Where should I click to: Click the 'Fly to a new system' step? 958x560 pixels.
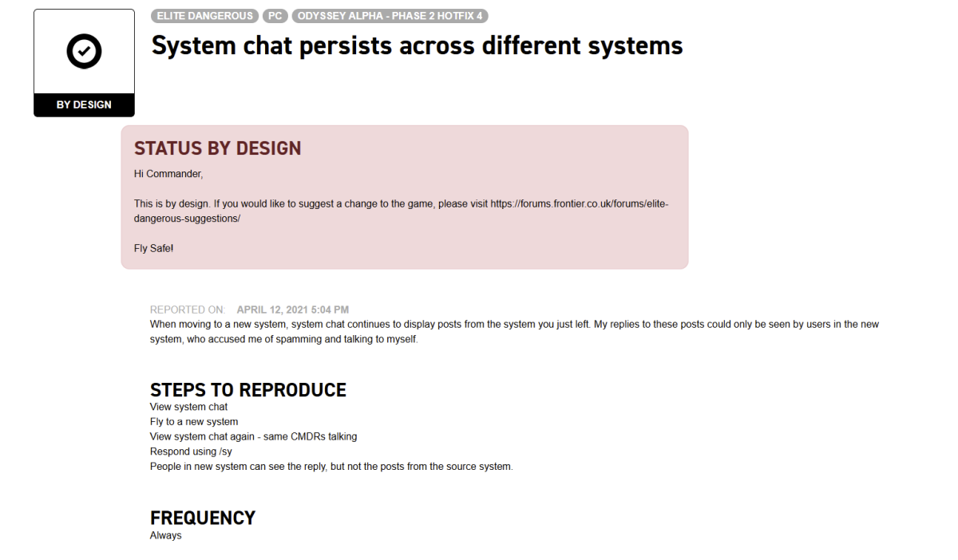(x=194, y=422)
